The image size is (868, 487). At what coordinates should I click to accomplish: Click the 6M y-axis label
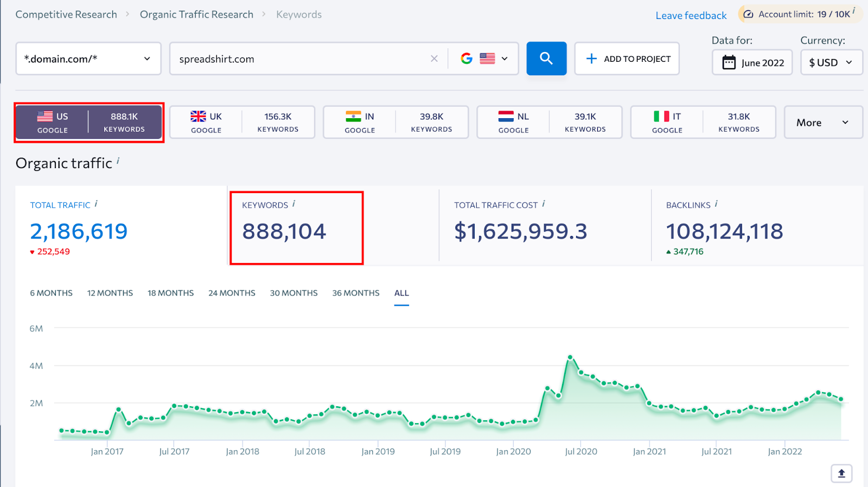point(36,329)
